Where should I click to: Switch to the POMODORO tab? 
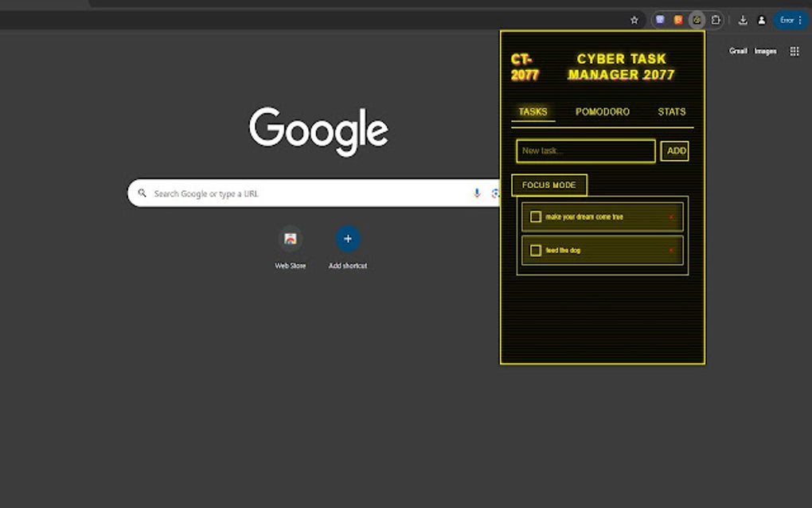pyautogui.click(x=603, y=111)
